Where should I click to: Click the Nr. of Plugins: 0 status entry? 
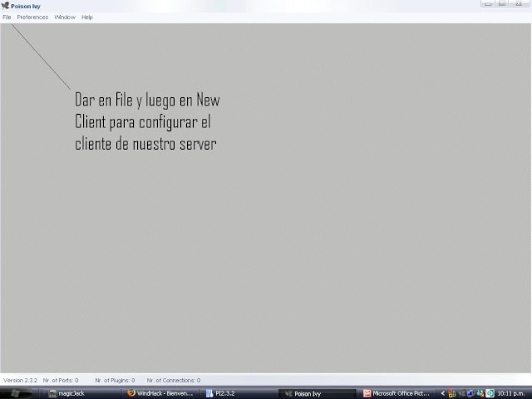pyautogui.click(x=115, y=381)
